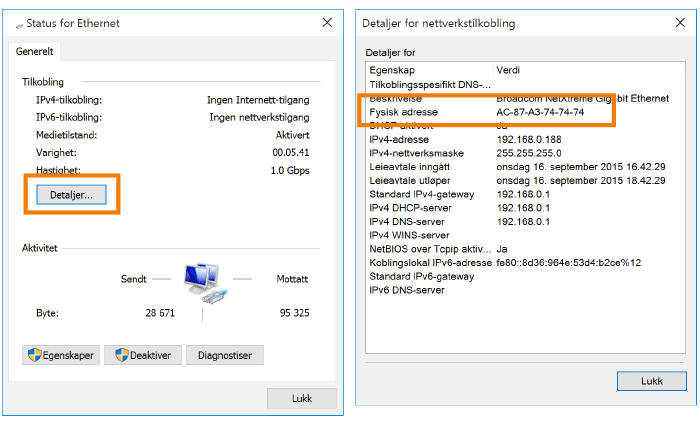Click the Status for Ethernet title icon
The height and width of the screenshot is (426, 700).
[x=22, y=23]
